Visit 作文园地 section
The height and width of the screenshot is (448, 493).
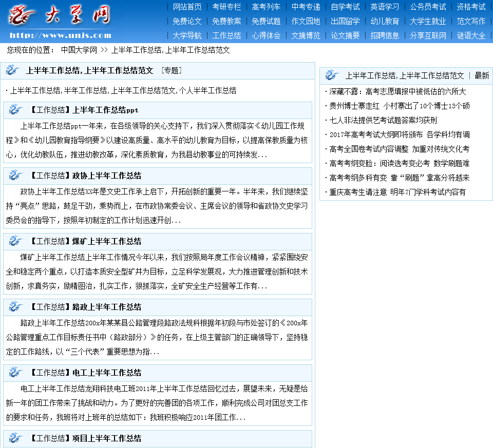coord(306,21)
